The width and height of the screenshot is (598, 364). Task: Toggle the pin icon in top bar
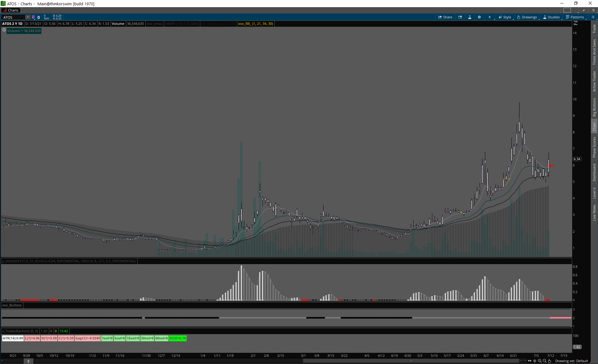click(x=584, y=10)
